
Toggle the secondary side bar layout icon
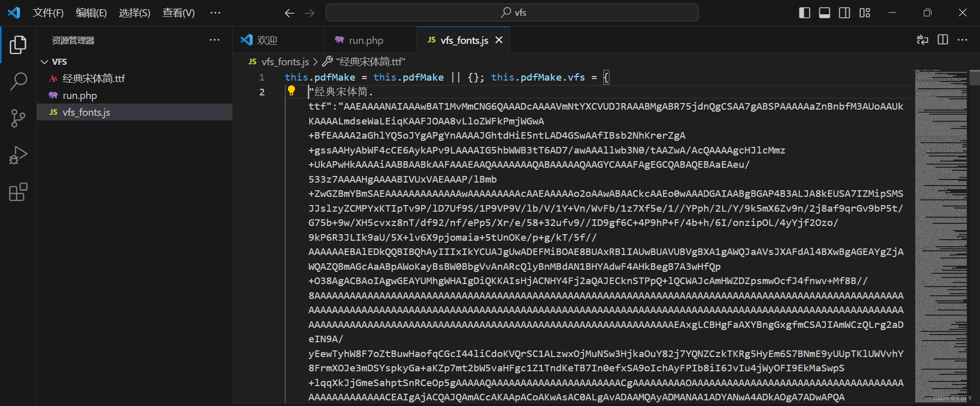coord(845,13)
